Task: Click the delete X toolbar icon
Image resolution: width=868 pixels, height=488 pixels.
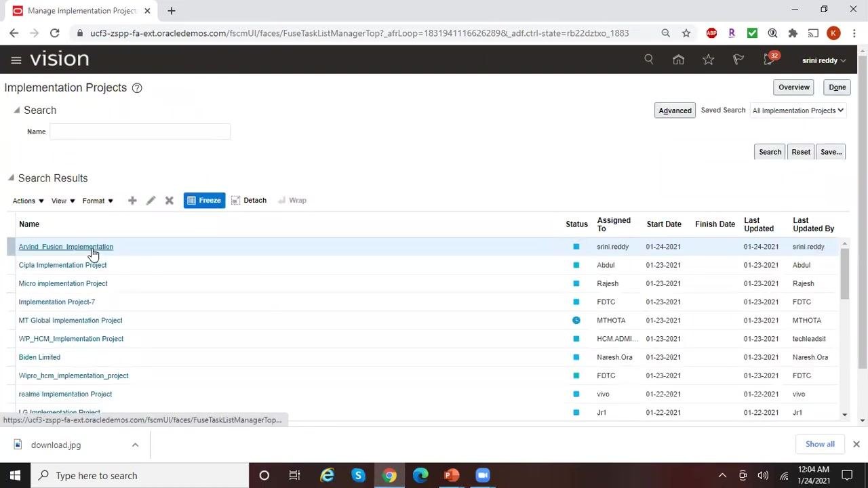Action: tap(170, 201)
